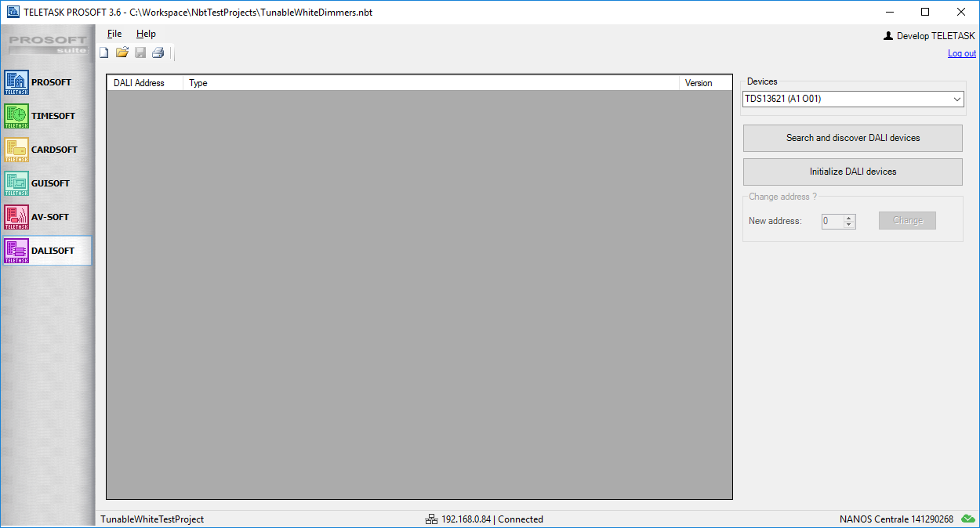Click the disabled Change button
The height and width of the screenshot is (528, 980).
[908, 220]
